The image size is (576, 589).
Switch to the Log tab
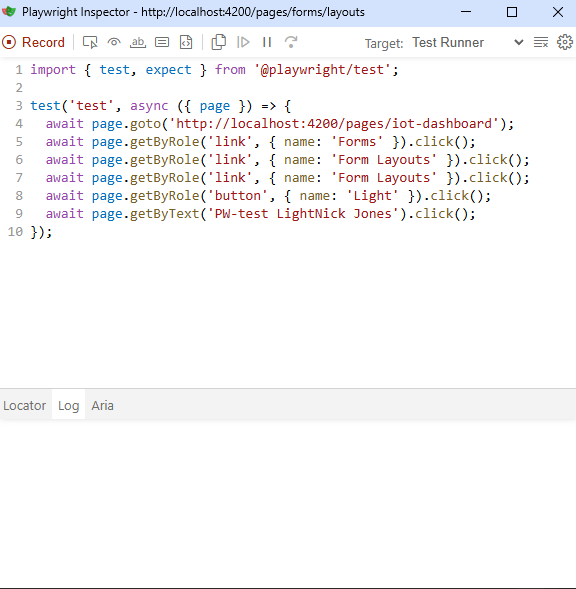pos(68,406)
